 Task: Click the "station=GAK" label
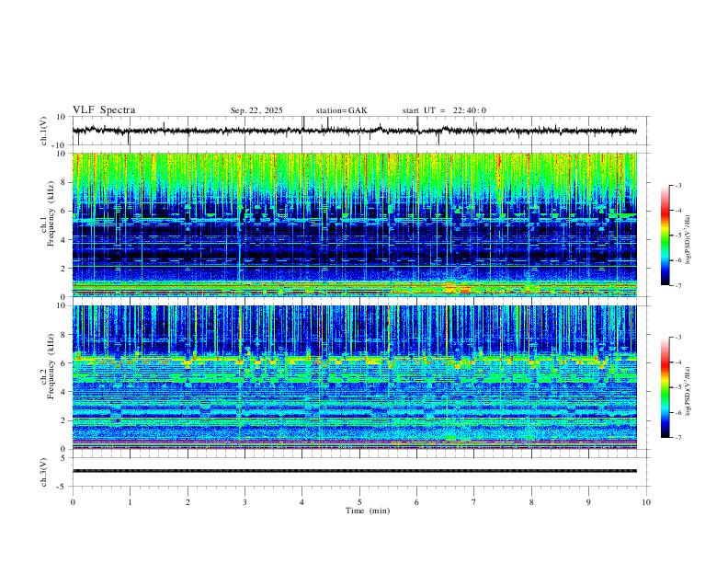pyautogui.click(x=341, y=110)
